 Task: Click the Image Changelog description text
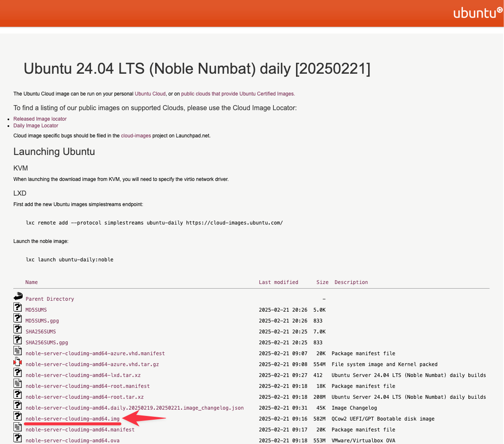click(354, 408)
